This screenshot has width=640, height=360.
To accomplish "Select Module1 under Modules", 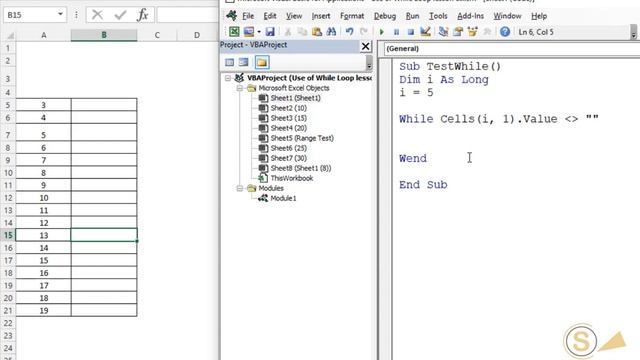I will [283, 198].
